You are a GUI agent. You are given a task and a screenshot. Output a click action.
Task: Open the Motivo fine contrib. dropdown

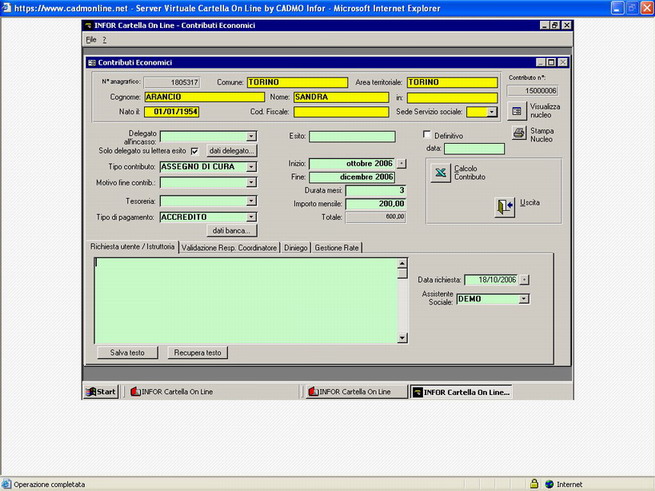251,183
